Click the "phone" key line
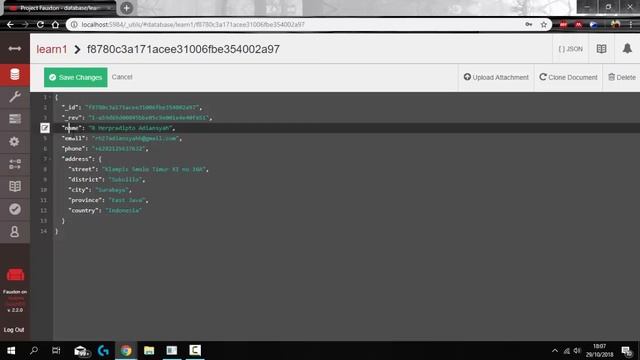The image size is (640, 360). (75, 149)
